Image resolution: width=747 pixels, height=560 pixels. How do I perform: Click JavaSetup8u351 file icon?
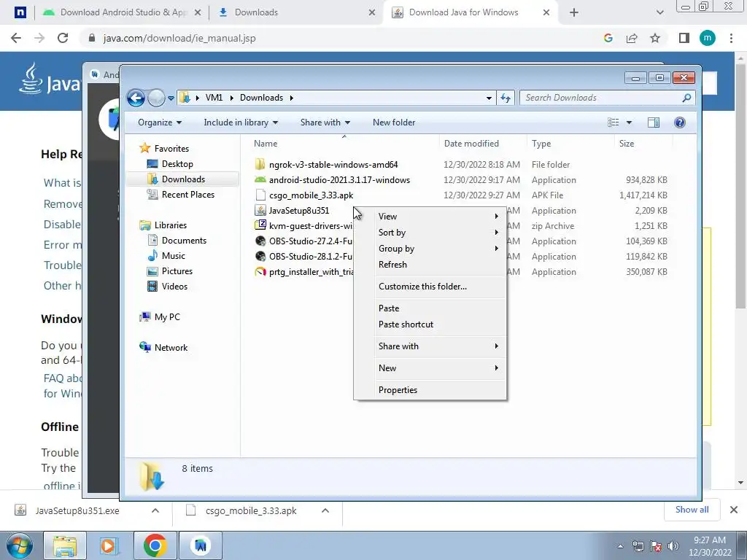click(x=260, y=211)
